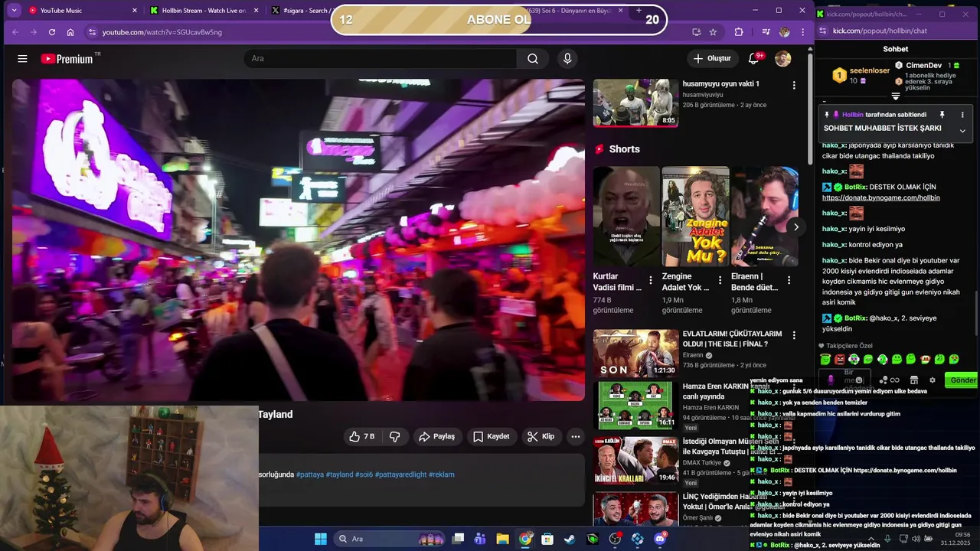This screenshot has height=551, width=980.
Task: Open Kick chat settings gear icon
Action: 932,380
